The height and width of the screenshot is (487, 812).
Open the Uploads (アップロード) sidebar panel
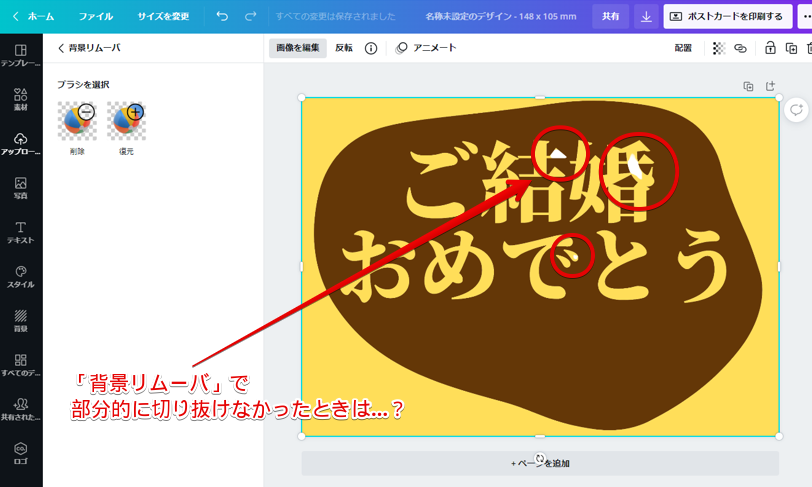[x=21, y=144]
